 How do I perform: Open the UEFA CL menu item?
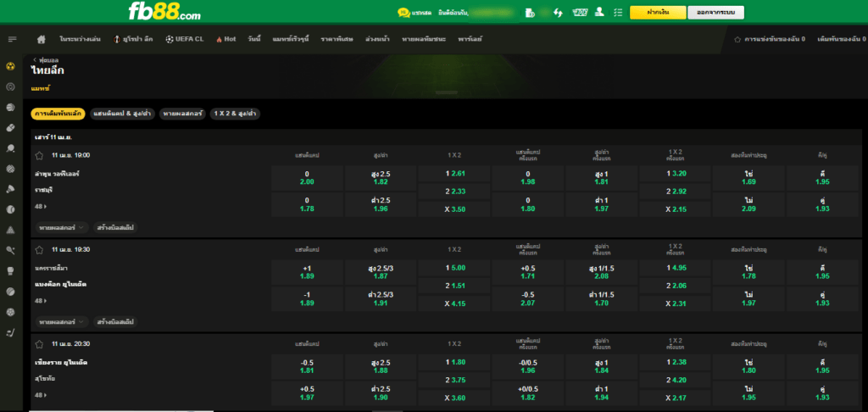tap(184, 39)
